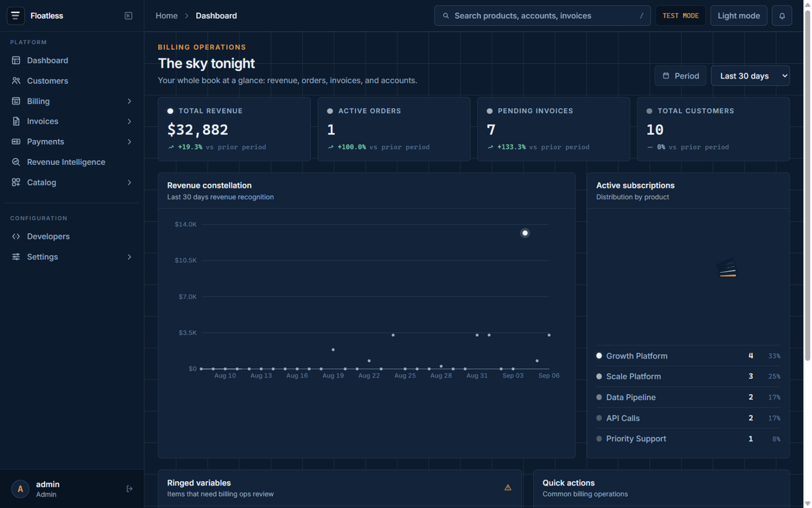812x508 pixels.
Task: Select the Priority Support subscription row
Action: (688, 439)
